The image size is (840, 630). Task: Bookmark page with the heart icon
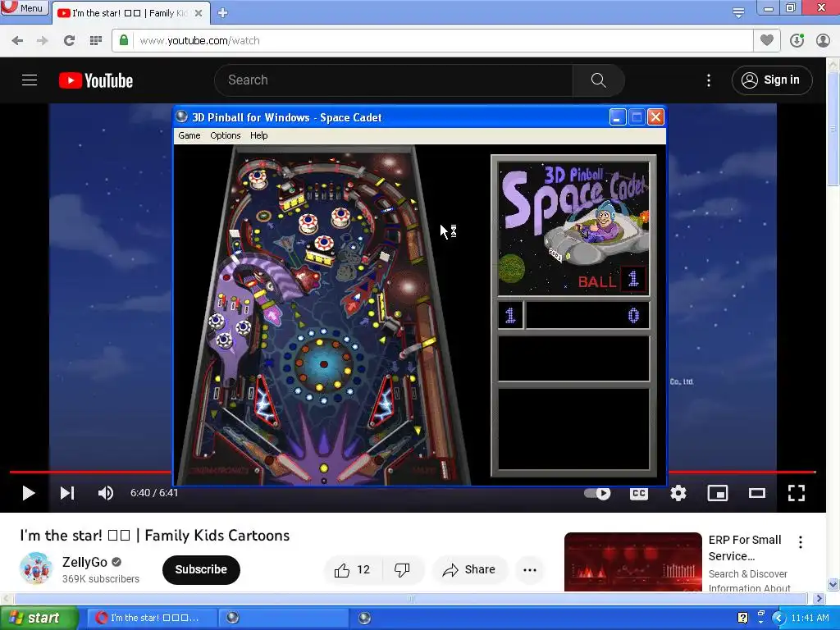pos(767,40)
